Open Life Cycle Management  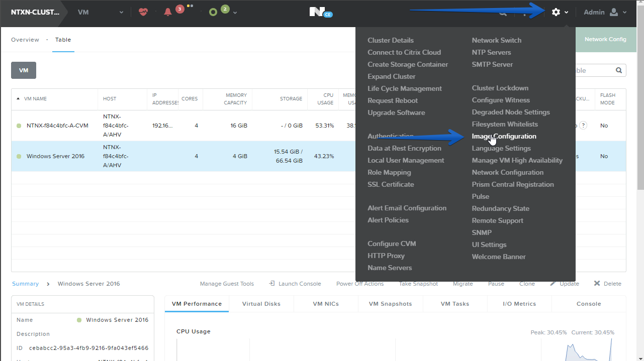tap(405, 88)
